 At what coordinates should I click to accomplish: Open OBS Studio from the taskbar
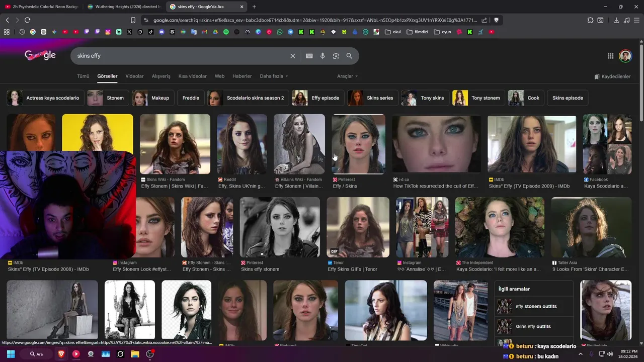[x=149, y=354]
